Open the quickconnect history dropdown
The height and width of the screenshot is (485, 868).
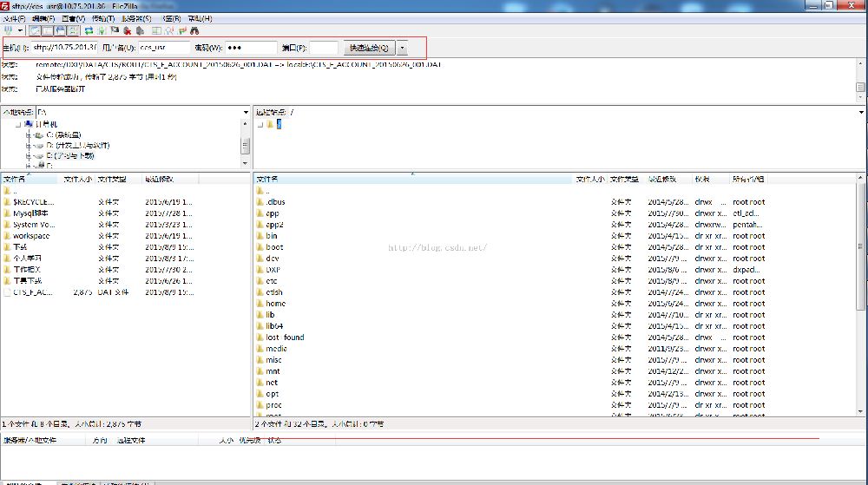403,48
